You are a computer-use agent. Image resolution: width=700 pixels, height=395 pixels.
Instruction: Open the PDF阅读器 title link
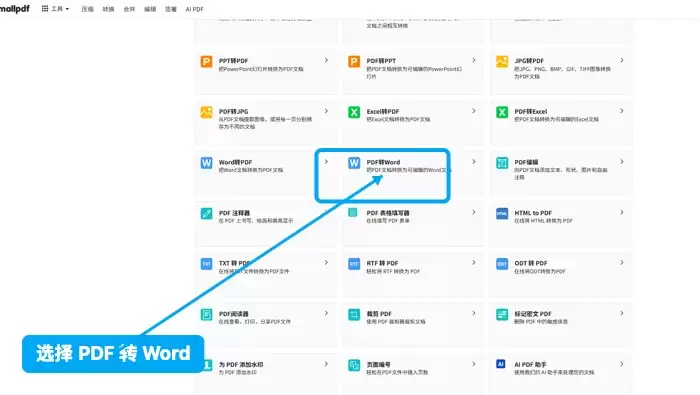tap(233, 314)
